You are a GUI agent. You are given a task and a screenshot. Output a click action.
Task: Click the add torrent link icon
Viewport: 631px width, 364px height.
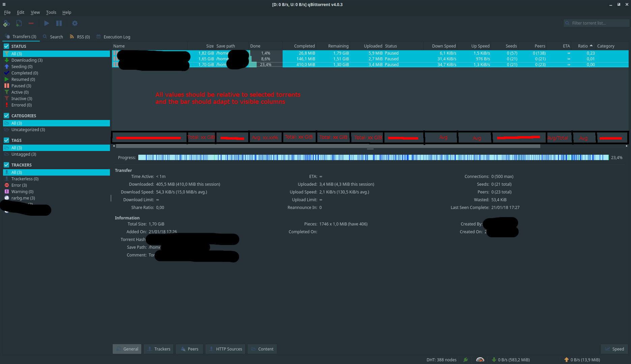[6, 23]
